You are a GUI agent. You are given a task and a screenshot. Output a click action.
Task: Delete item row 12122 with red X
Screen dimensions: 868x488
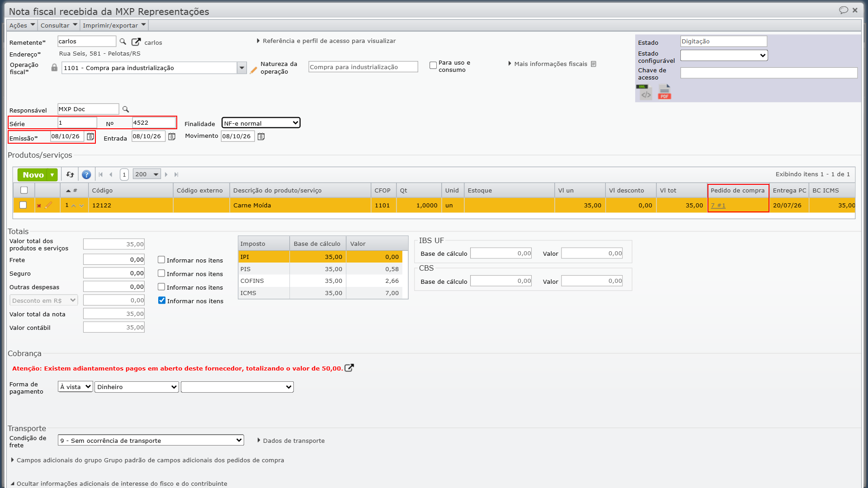(x=39, y=206)
